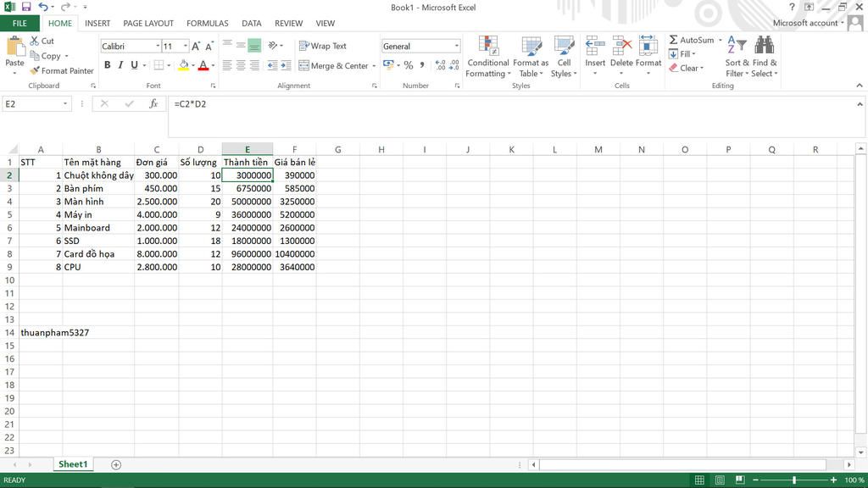Image resolution: width=868 pixels, height=488 pixels.
Task: Click the AutoSum sigma icon
Action: [x=673, y=40]
